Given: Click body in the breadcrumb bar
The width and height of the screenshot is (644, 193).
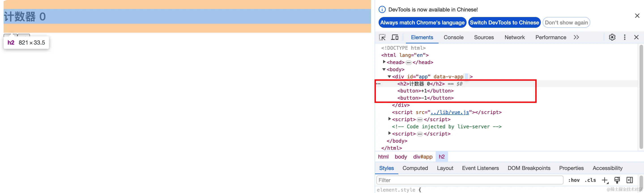Looking at the screenshot, I should pos(401,157).
